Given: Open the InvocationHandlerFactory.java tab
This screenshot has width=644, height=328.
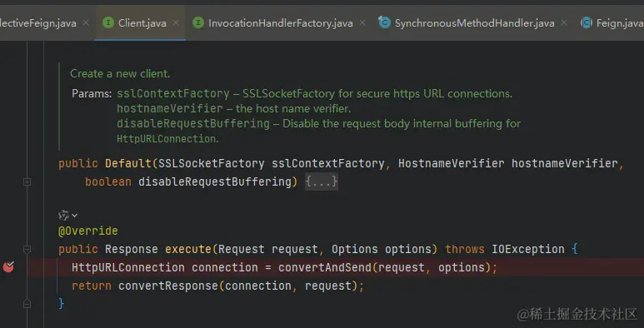Looking at the screenshot, I should pos(281,23).
